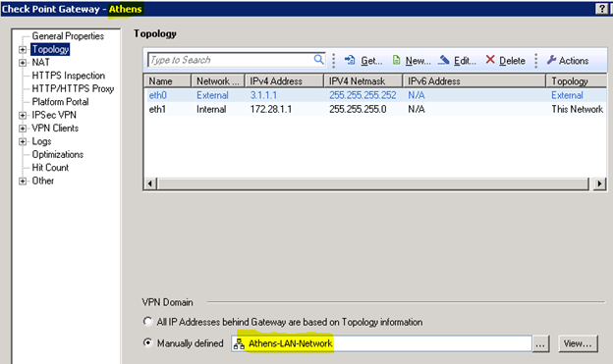Click the magnifier icon in search box
This screenshot has height=364, width=613.
pyautogui.click(x=318, y=60)
